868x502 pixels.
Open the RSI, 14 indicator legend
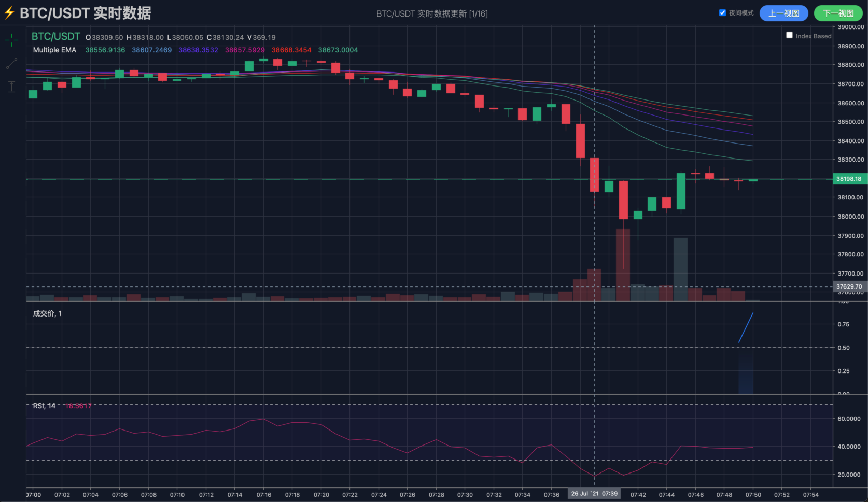tap(44, 406)
